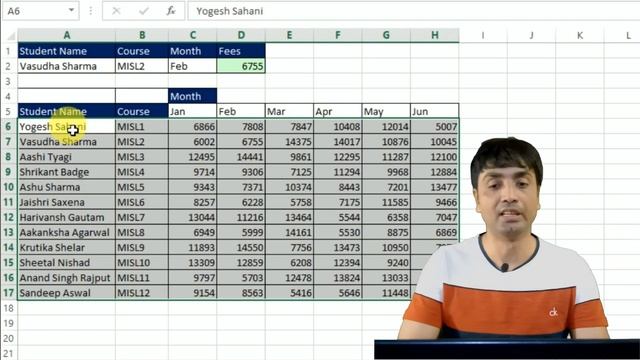The image size is (640, 360).
Task: Click May value 11585 for Jaishri Saxena
Action: [x=386, y=202]
